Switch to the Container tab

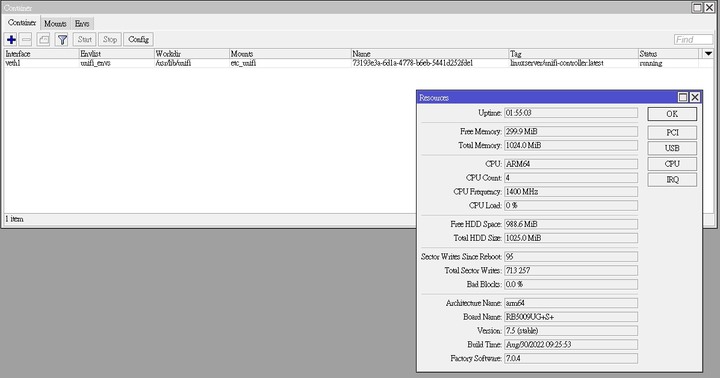coord(22,23)
